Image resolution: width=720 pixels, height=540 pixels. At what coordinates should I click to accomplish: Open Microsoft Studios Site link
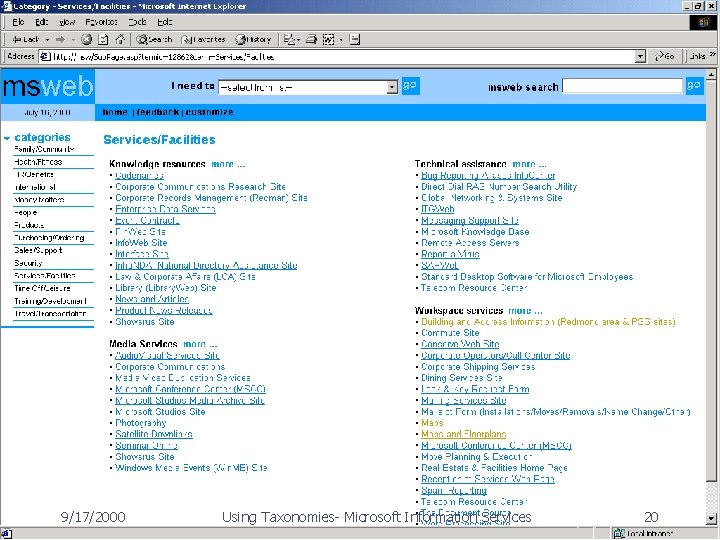coord(160,412)
